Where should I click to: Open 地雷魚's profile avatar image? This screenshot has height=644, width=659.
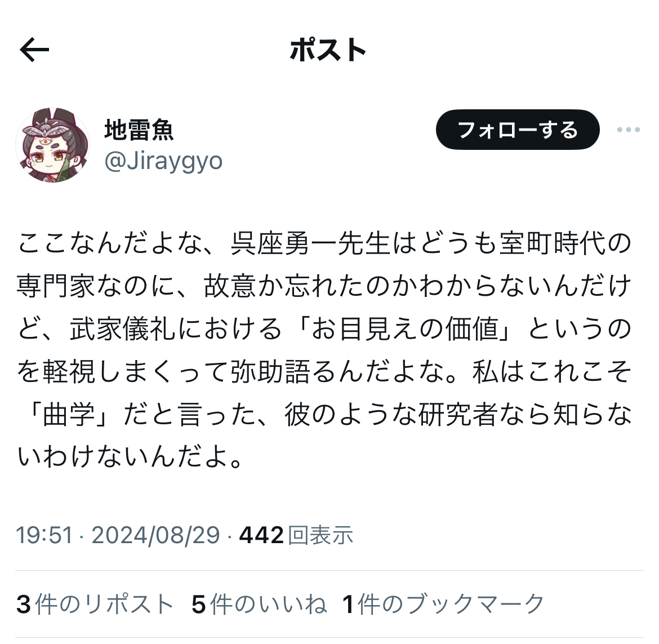click(x=52, y=145)
